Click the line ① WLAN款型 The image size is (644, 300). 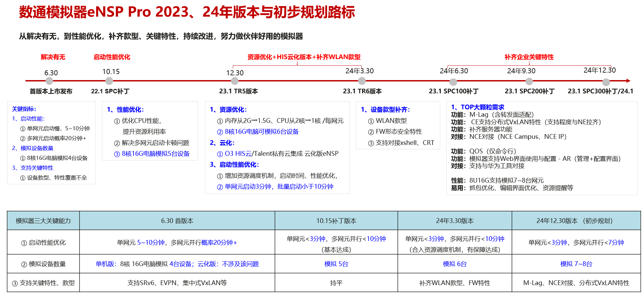387,121
